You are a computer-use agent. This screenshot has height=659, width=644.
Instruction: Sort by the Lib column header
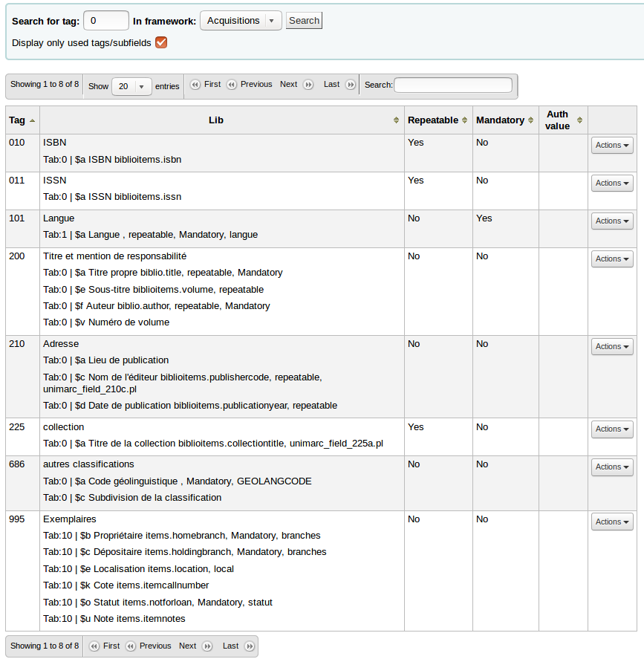click(x=216, y=120)
